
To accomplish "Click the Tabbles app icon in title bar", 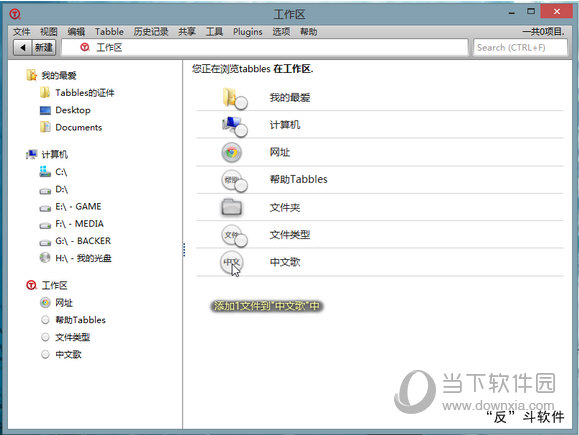I will point(15,14).
